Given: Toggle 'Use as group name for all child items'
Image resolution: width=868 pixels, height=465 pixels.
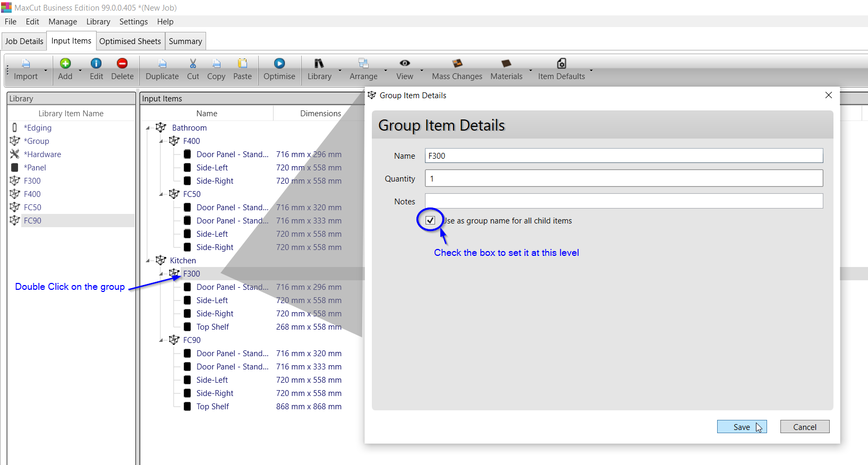Looking at the screenshot, I should point(430,220).
